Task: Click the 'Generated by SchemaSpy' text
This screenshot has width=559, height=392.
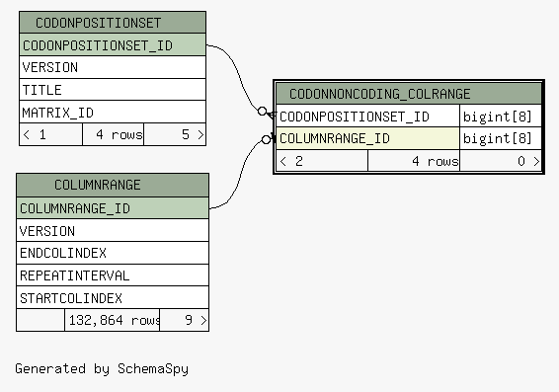Action: click(x=102, y=369)
